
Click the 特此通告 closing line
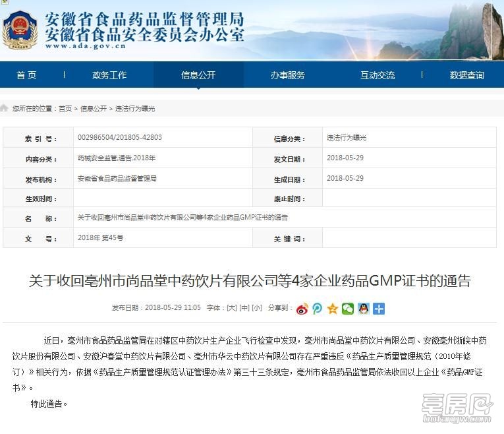click(x=49, y=404)
